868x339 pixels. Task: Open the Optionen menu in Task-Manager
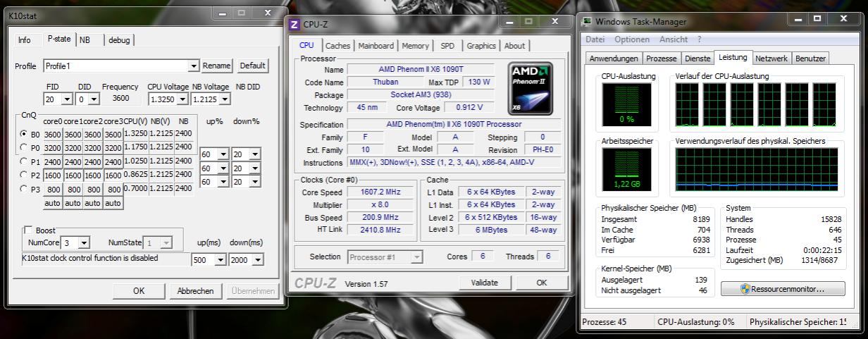[632, 39]
